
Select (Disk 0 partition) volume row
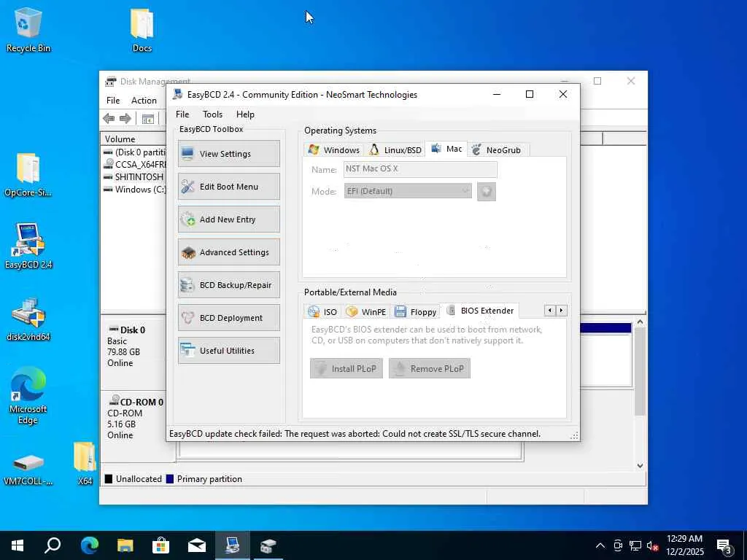[134, 152]
